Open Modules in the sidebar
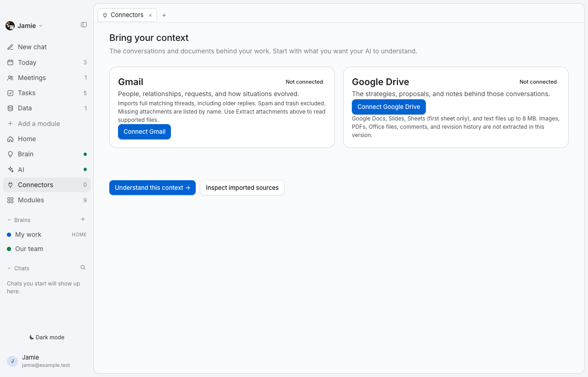Screen dimensions: 588x377 [47, 200]
